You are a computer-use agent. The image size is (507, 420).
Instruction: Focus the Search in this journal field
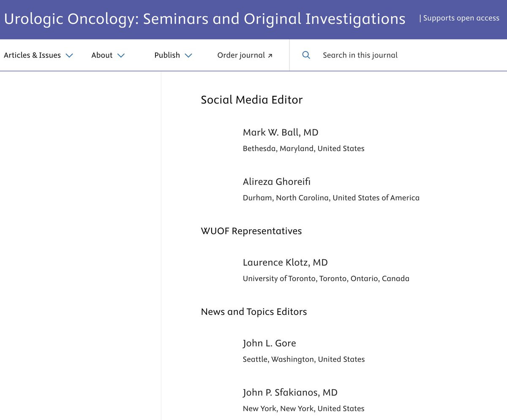tap(397, 55)
